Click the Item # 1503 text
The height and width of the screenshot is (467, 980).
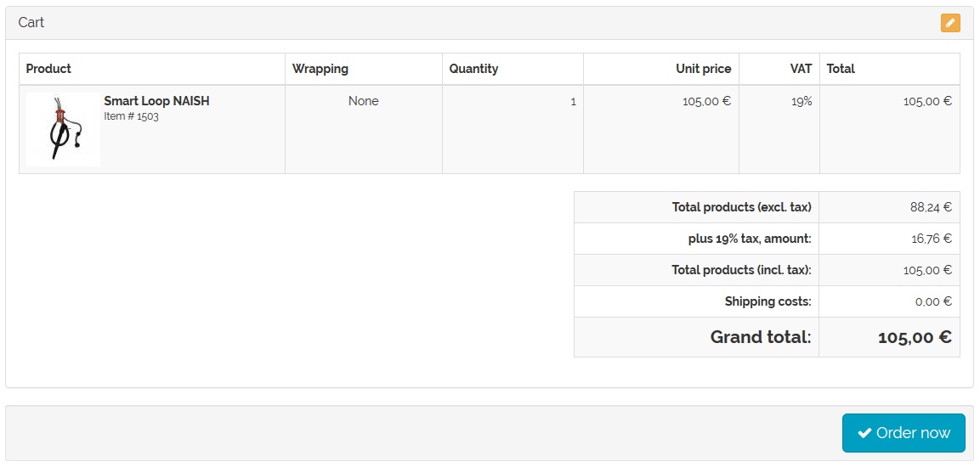coord(131,116)
